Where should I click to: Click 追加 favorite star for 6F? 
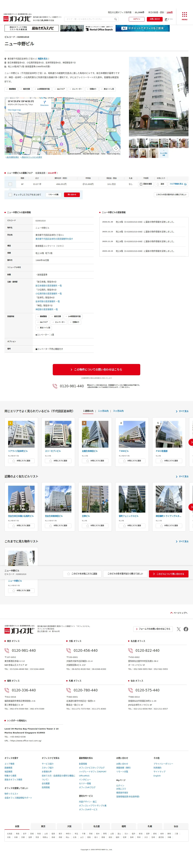(x=160, y=184)
